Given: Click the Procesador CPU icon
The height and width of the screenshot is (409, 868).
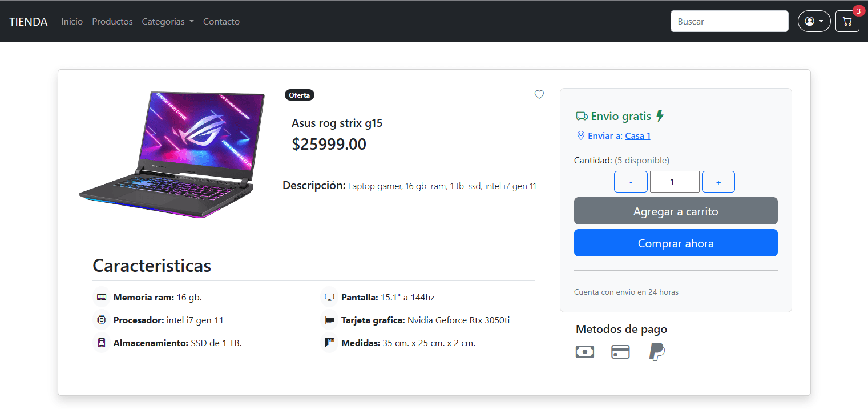Looking at the screenshot, I should 102,320.
